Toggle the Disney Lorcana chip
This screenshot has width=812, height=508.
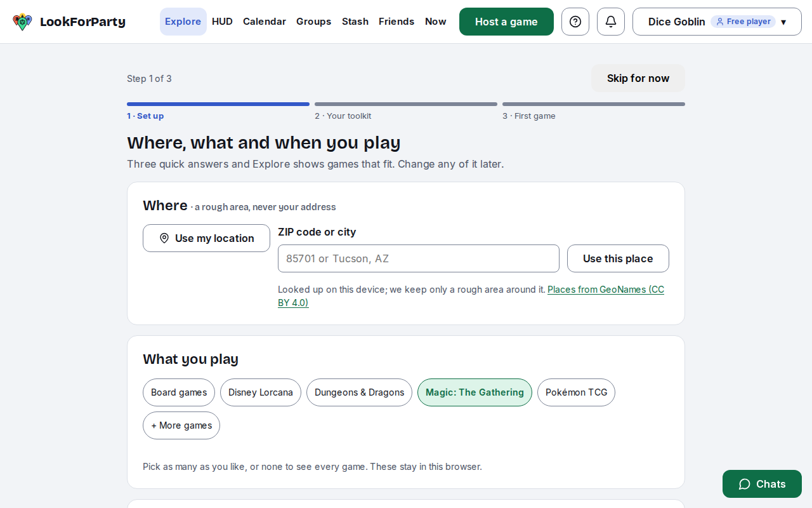261,392
